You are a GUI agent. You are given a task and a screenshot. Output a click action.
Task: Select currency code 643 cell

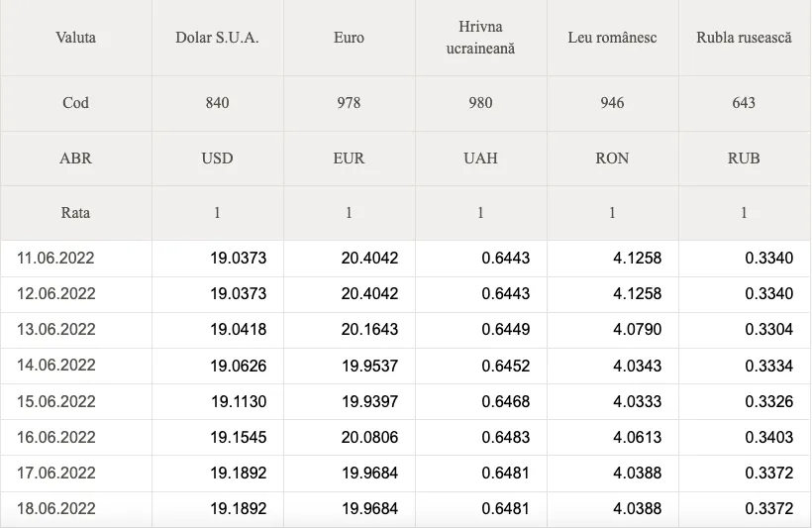pyautogui.click(x=744, y=103)
